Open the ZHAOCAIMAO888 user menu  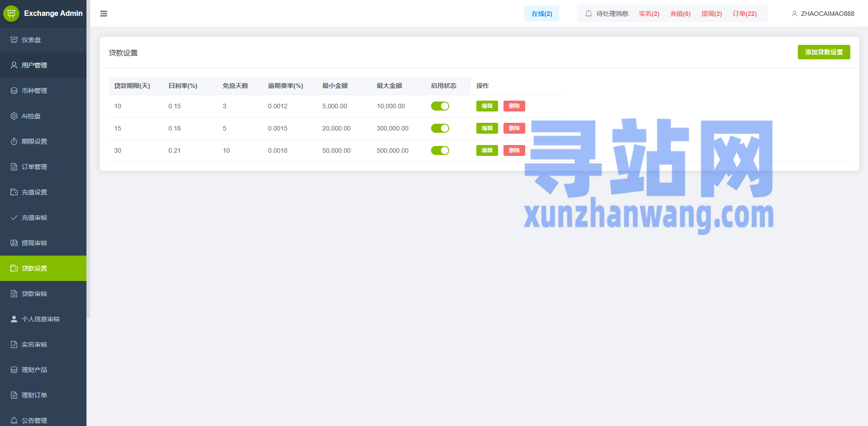(x=823, y=14)
